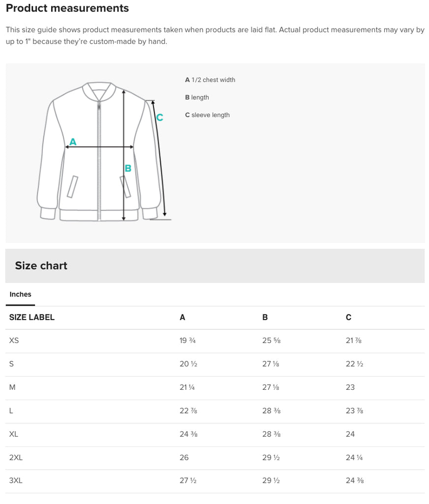Click the "C sleeve length" legend entry

point(207,115)
